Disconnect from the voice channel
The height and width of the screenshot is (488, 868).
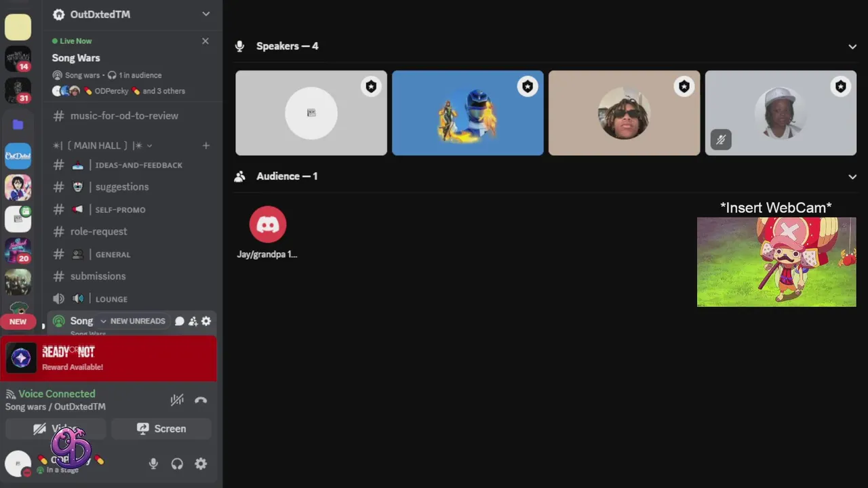pyautogui.click(x=201, y=400)
